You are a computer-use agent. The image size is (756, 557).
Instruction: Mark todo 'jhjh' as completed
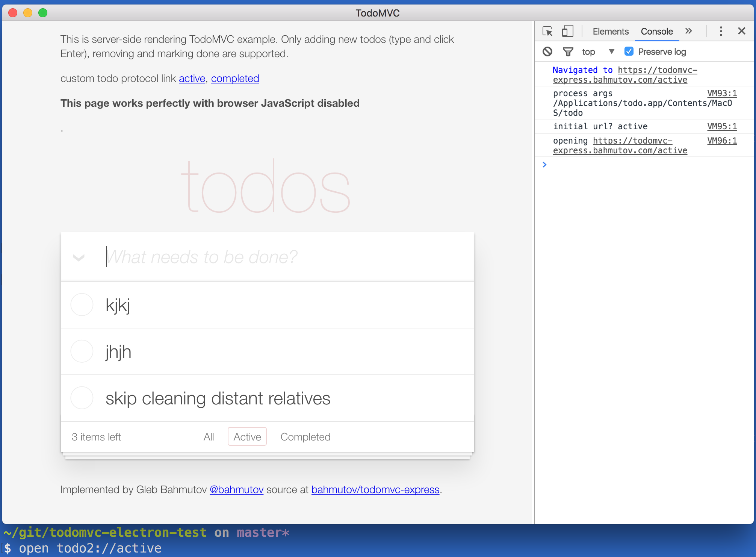click(x=82, y=351)
